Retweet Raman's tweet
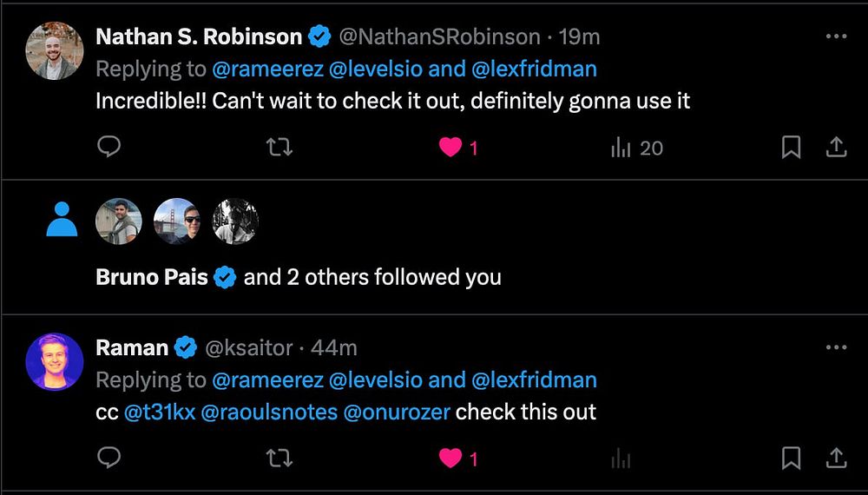868x495 pixels. point(279,458)
